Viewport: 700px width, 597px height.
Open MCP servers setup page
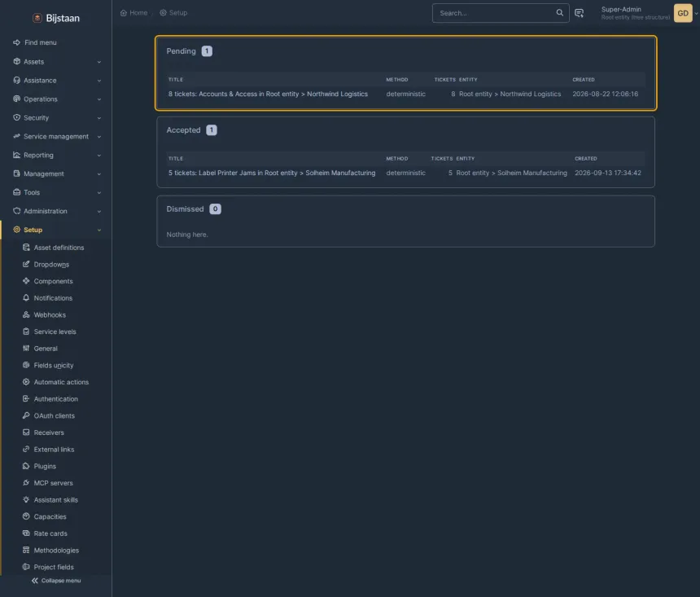pyautogui.click(x=53, y=483)
